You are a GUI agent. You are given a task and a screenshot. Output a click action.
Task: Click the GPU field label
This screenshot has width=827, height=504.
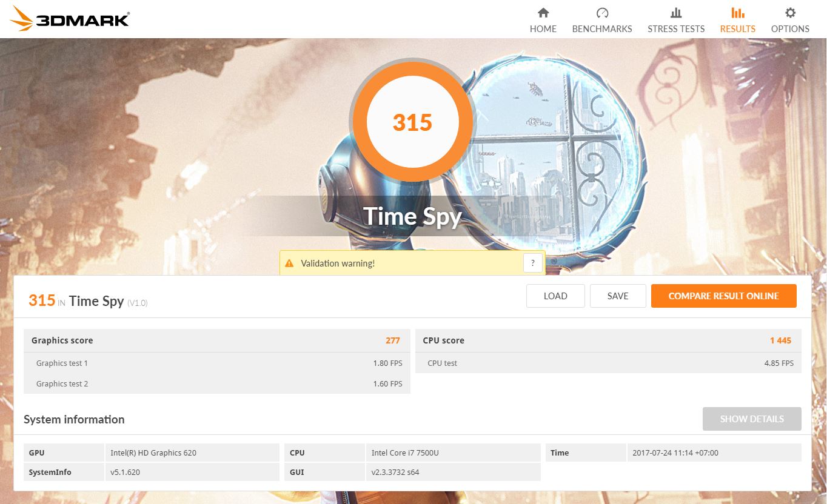[x=36, y=453]
